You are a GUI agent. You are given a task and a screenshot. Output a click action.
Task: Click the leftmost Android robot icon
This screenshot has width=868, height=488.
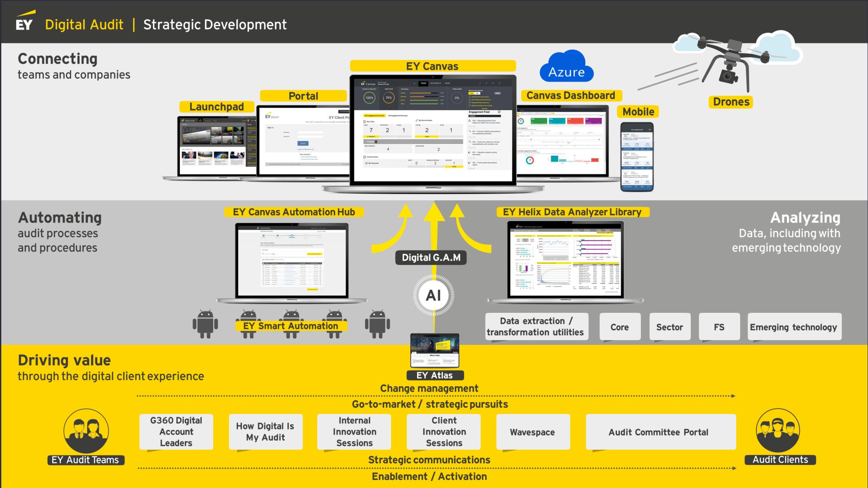coord(205,324)
